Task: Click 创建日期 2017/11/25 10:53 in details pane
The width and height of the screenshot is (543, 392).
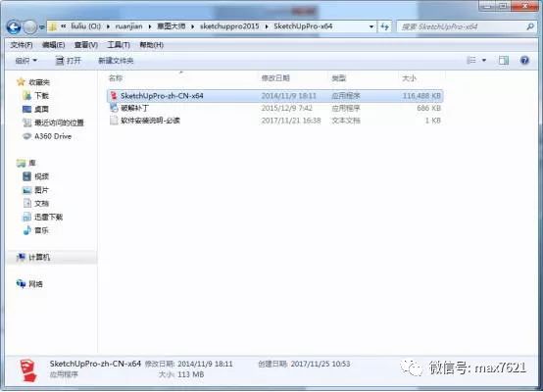Action: pyautogui.click(x=304, y=364)
